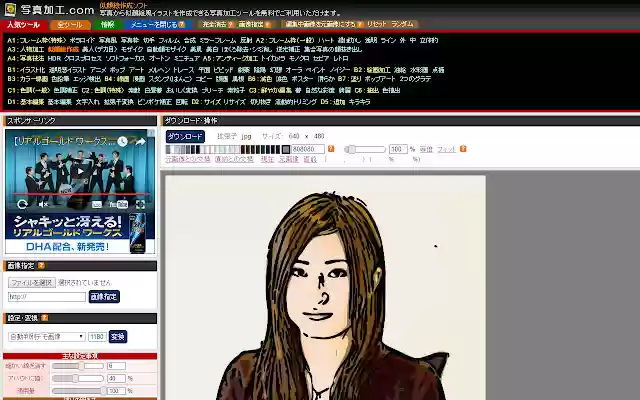Click the ファイルを選択 button
This screenshot has height=400, width=640.
[x=32, y=282]
